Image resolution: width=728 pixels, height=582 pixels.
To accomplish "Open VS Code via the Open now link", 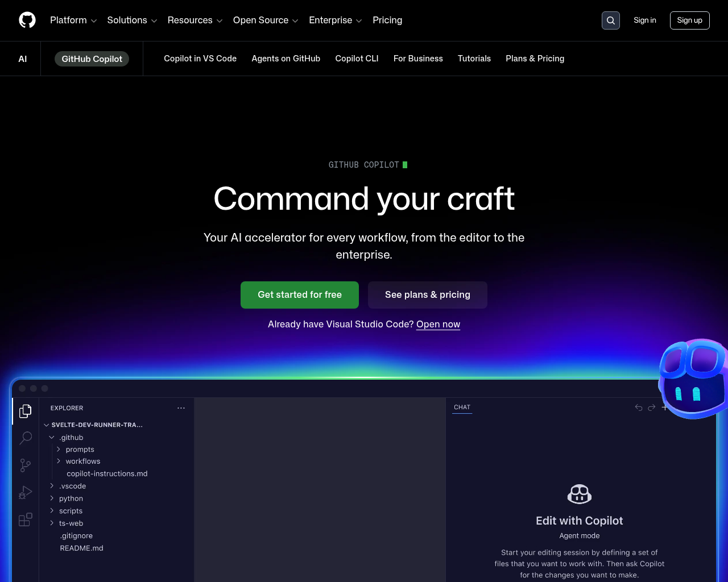I will click(x=438, y=324).
